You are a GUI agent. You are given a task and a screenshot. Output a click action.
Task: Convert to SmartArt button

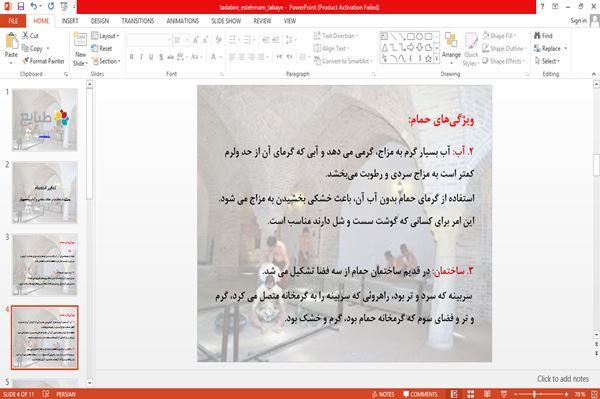342,61
